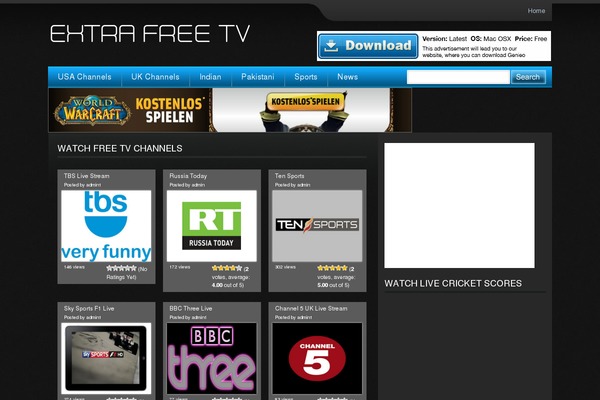Open the Ten Sports title link
Viewport: 600px width, 400px height.
click(x=289, y=176)
